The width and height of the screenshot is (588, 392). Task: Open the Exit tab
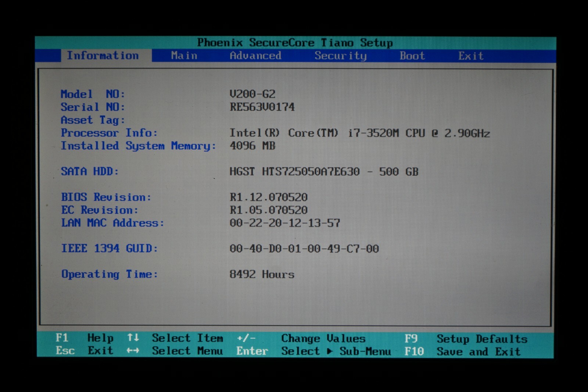pos(471,56)
